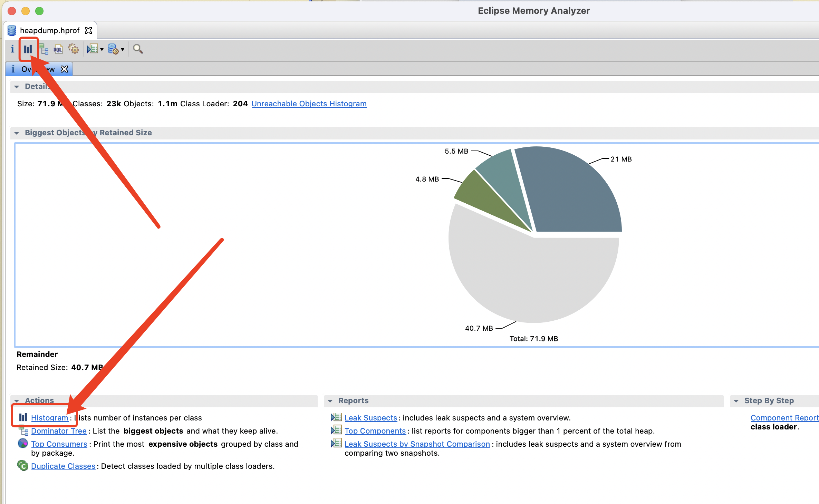Click the Top Consumers pie icon
Image resolution: width=819 pixels, height=504 pixels.
tap(23, 443)
